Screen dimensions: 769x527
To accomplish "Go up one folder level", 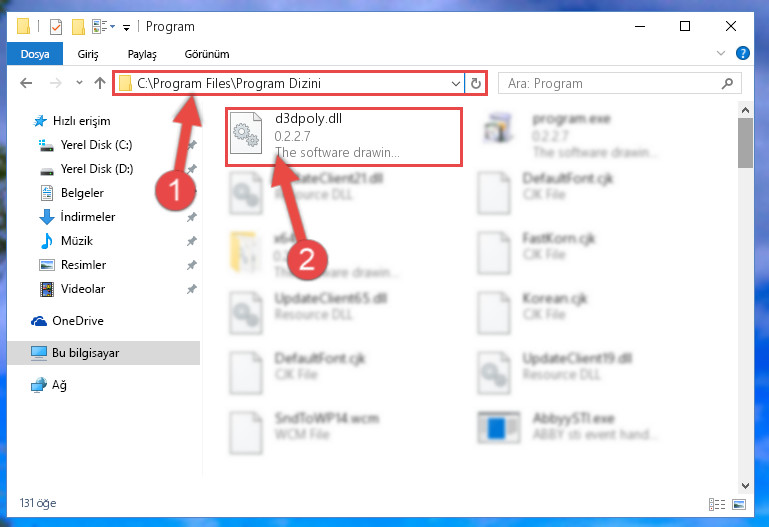I will click(100, 83).
